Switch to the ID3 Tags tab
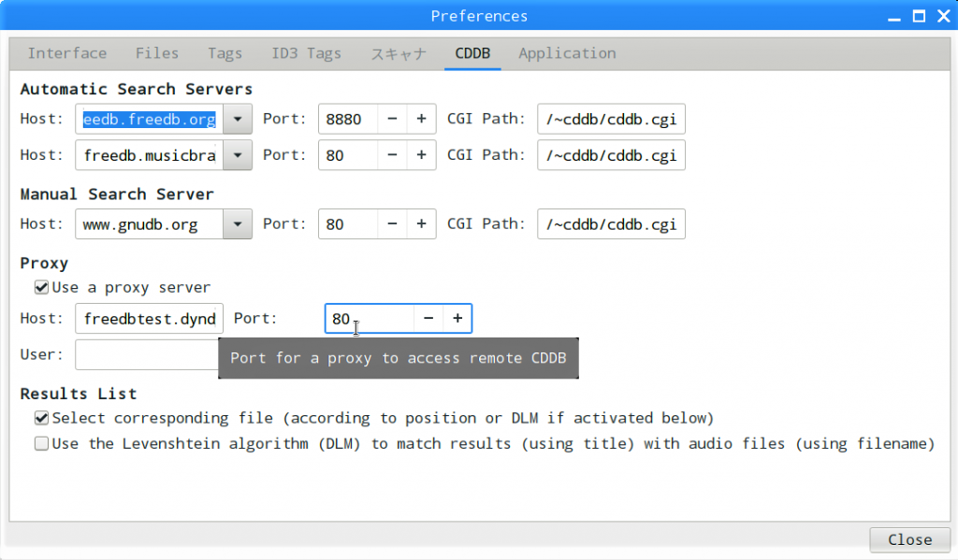958x560 pixels. [x=306, y=53]
